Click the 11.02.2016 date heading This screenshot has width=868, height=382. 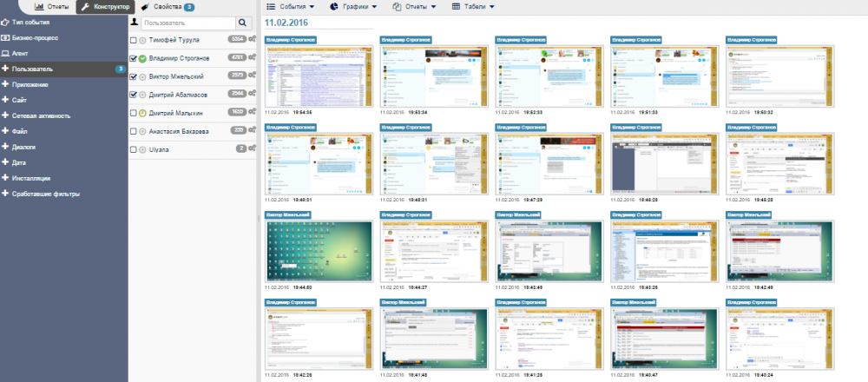pos(286,23)
